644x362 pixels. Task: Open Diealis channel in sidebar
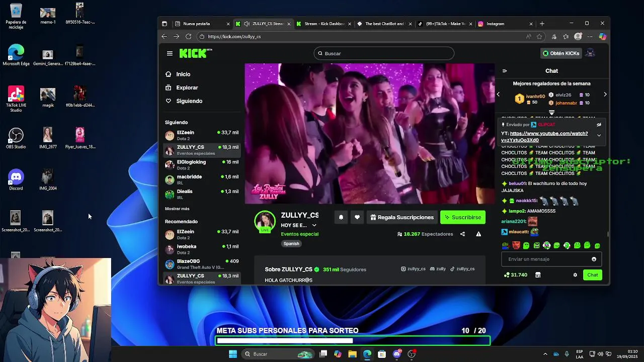coord(201,194)
